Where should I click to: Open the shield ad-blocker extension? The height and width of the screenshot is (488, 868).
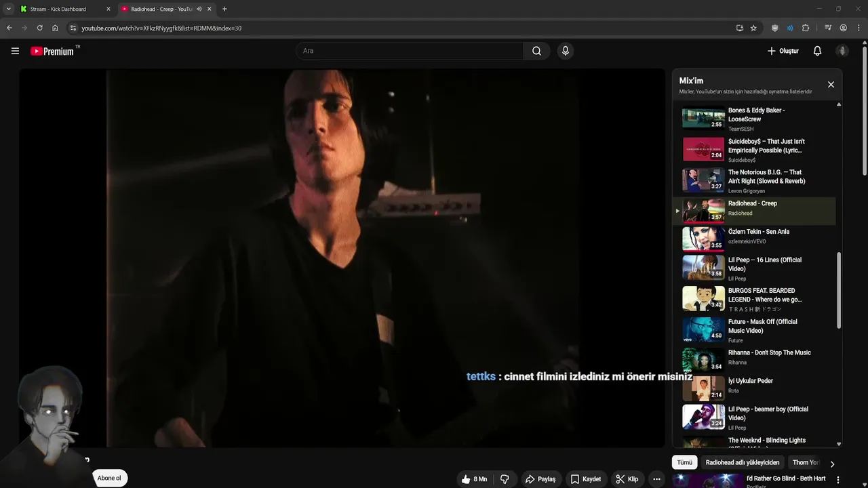click(x=775, y=28)
